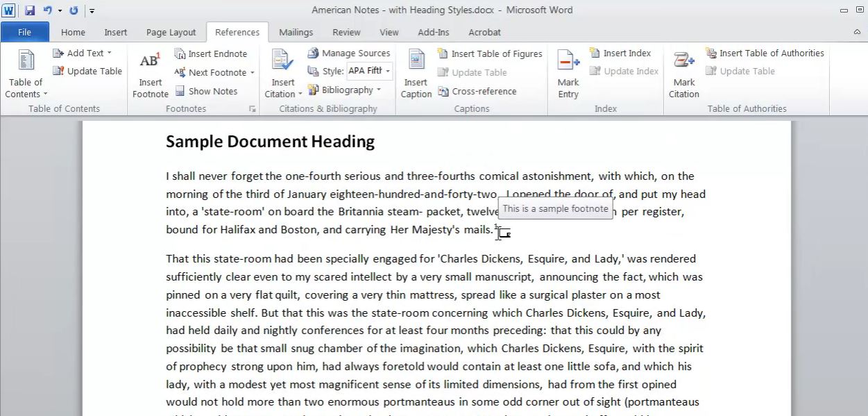Click the Redo/Repeat button
This screenshot has height=416, width=868.
tap(74, 10)
